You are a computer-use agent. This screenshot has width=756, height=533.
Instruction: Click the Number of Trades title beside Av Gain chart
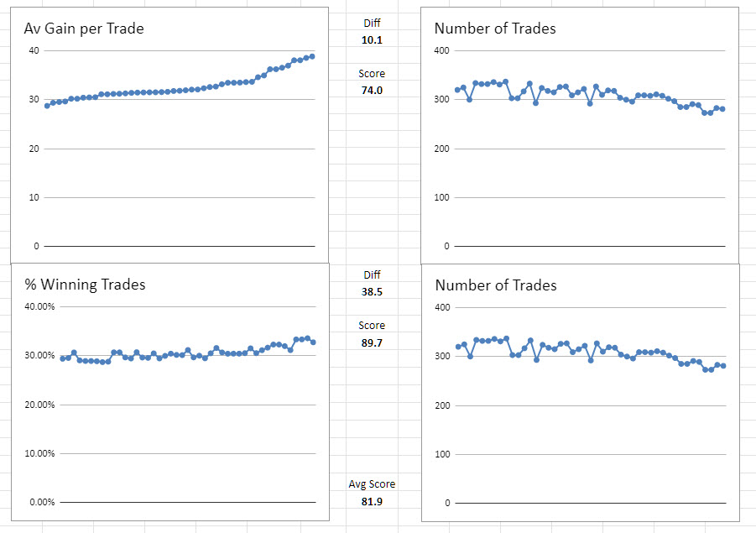click(495, 29)
